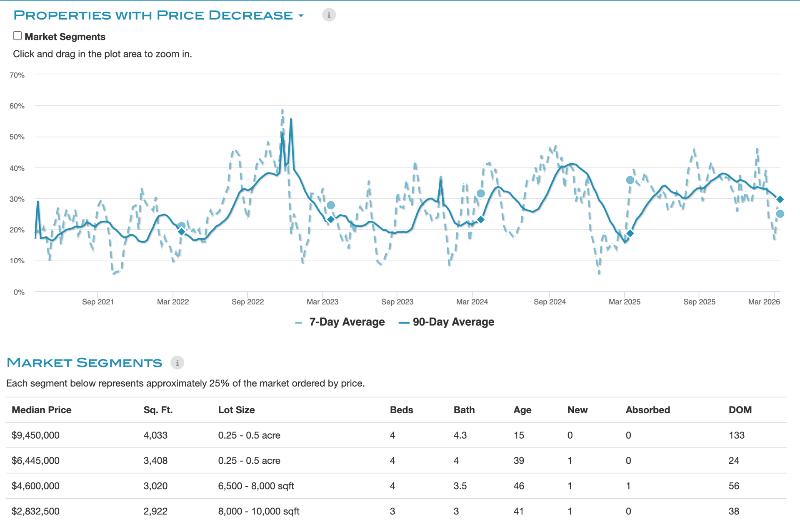Click the Absorbed column header

(647, 410)
